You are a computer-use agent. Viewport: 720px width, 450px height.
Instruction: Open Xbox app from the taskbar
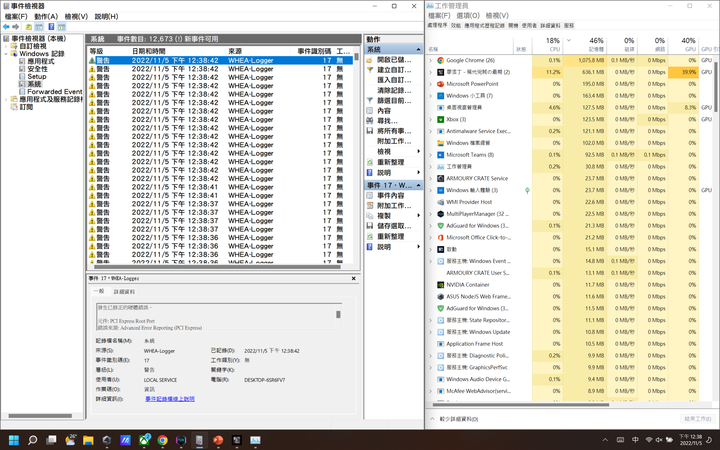tap(144, 440)
